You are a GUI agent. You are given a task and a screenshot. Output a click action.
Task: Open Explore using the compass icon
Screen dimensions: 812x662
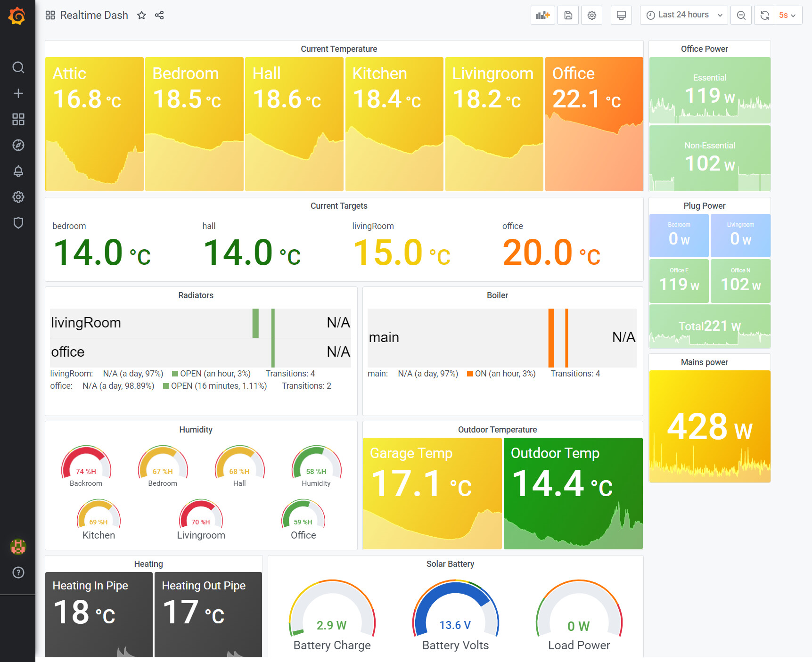pyautogui.click(x=18, y=145)
